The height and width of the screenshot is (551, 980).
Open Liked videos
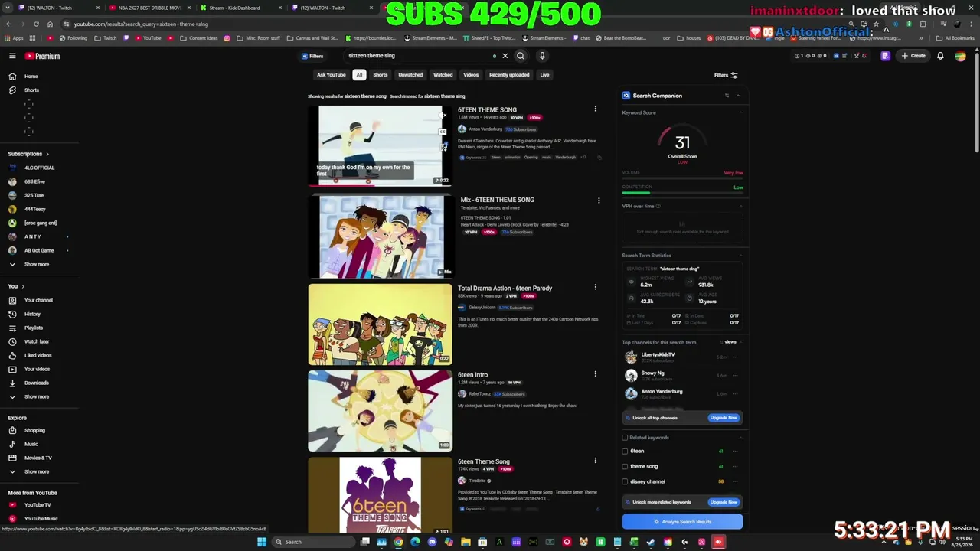[38, 355]
